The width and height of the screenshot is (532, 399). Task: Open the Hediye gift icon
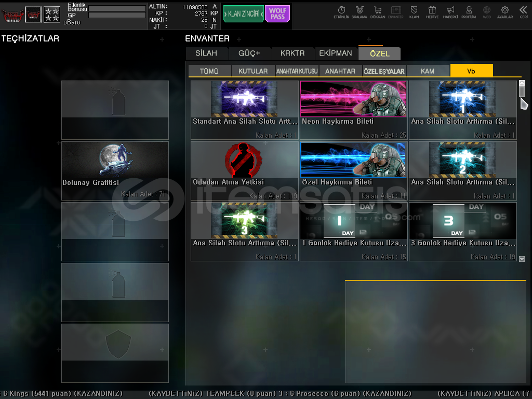[x=432, y=12]
